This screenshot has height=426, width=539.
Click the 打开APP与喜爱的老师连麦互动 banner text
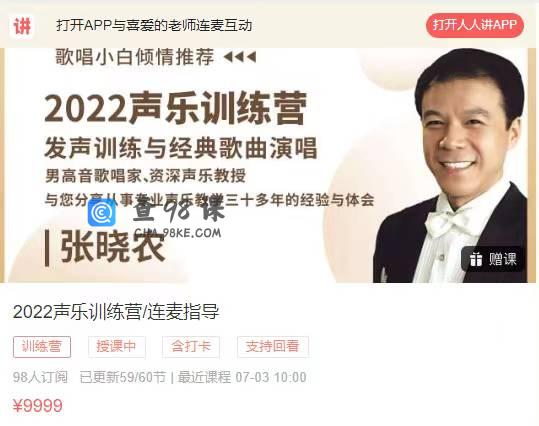click(x=154, y=25)
